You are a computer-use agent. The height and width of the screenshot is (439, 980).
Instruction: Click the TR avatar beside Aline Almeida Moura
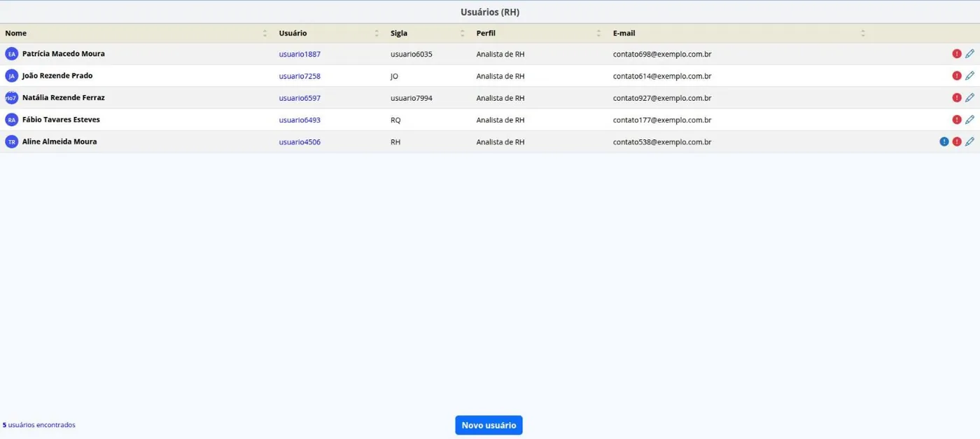point(11,141)
